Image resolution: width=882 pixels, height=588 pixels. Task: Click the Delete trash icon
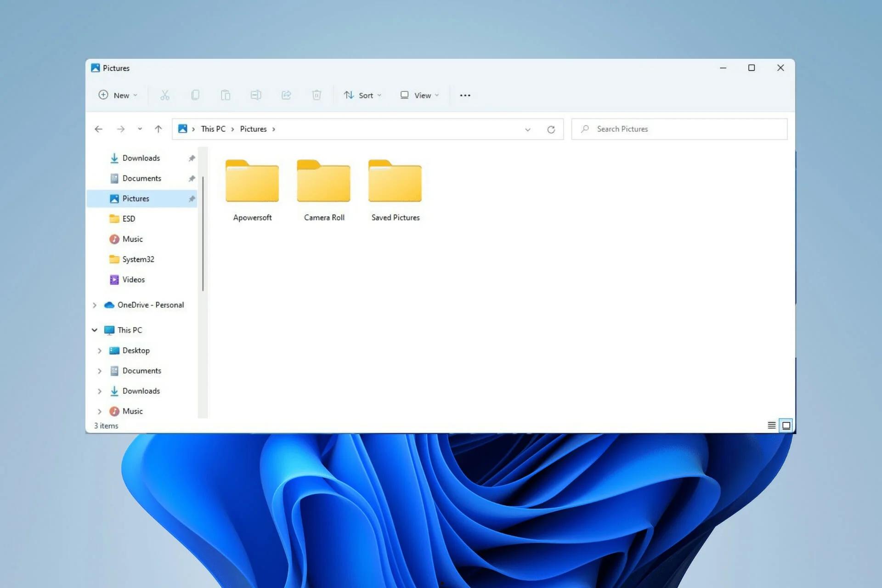[317, 95]
